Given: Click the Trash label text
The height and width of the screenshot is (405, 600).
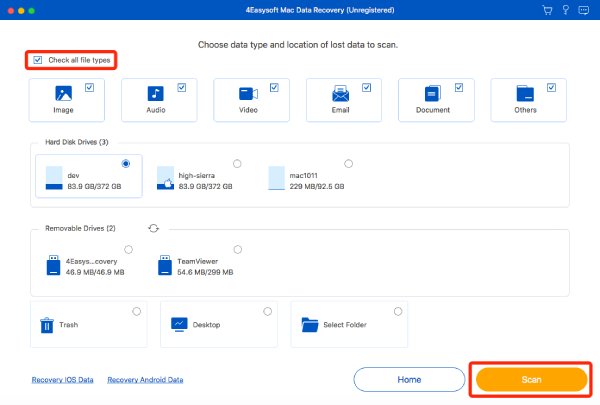Looking at the screenshot, I should click(68, 325).
